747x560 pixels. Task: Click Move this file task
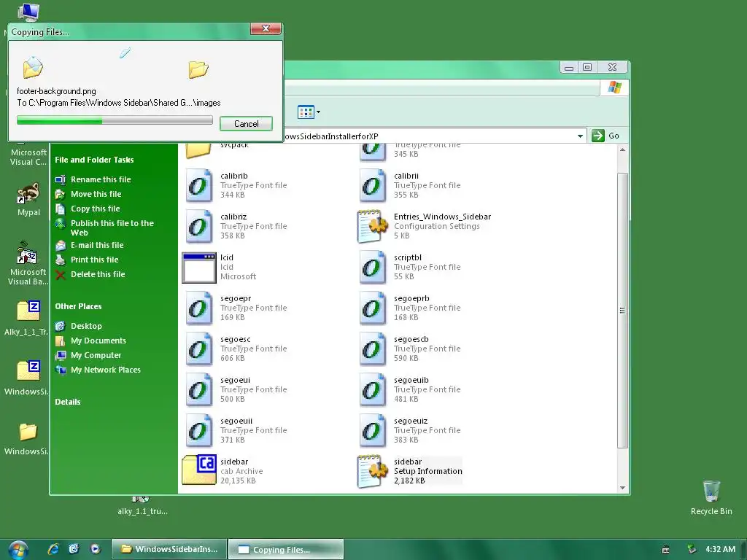coord(96,194)
